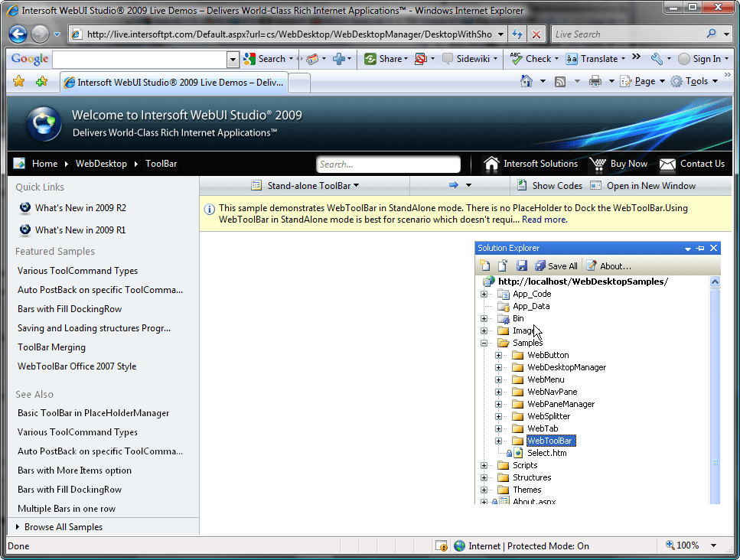Click the New Item icon in Solution Explorer

point(484,265)
